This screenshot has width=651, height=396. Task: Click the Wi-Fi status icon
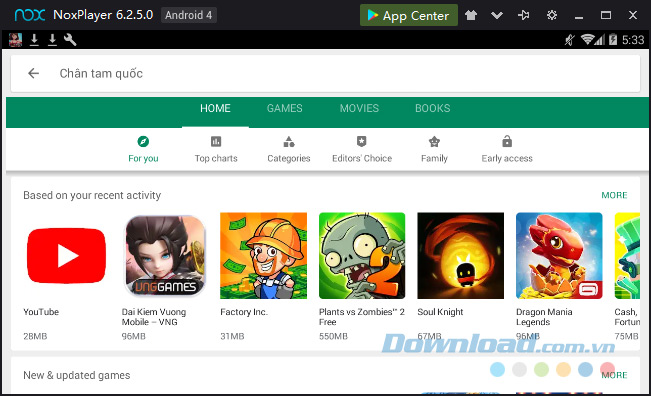click(x=587, y=39)
